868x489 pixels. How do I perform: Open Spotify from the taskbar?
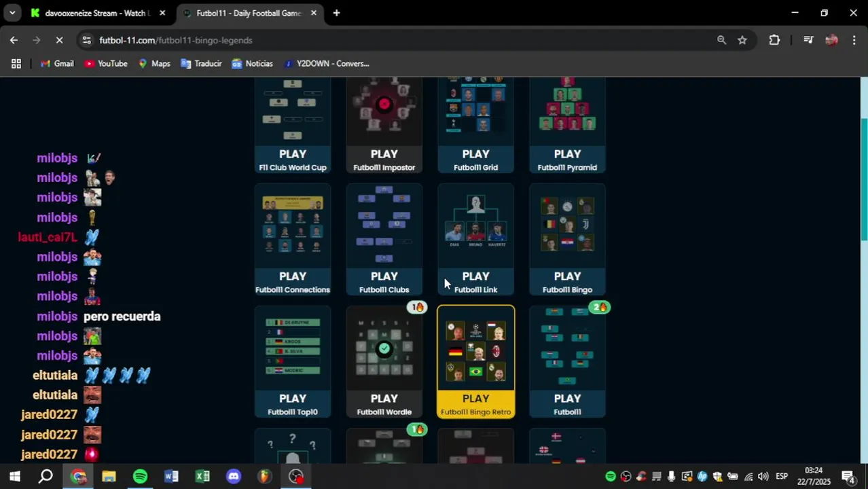coord(140,476)
